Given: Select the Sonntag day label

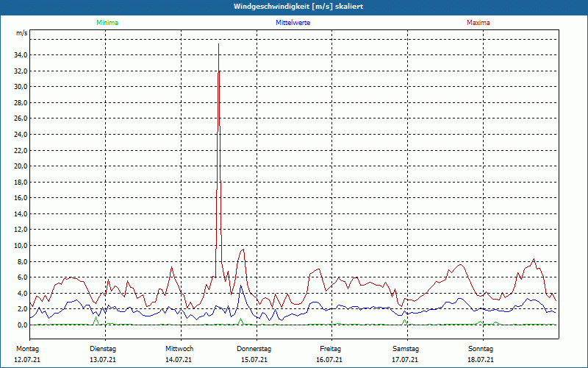Looking at the screenshot, I should pyautogui.click(x=480, y=348).
